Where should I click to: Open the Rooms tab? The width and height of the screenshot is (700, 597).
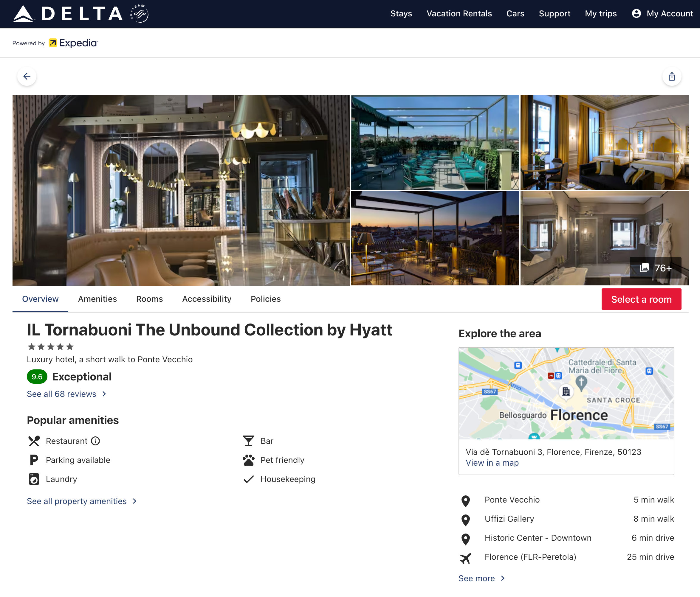tap(149, 299)
